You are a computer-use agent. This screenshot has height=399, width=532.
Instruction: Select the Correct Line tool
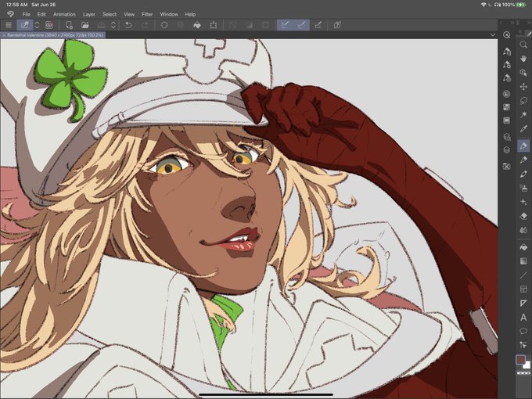pos(523,345)
